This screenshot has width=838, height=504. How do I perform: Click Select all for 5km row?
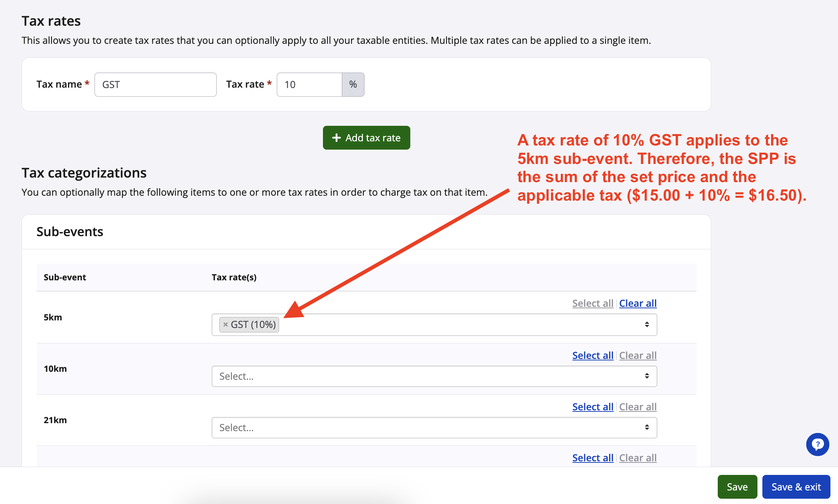(x=593, y=303)
